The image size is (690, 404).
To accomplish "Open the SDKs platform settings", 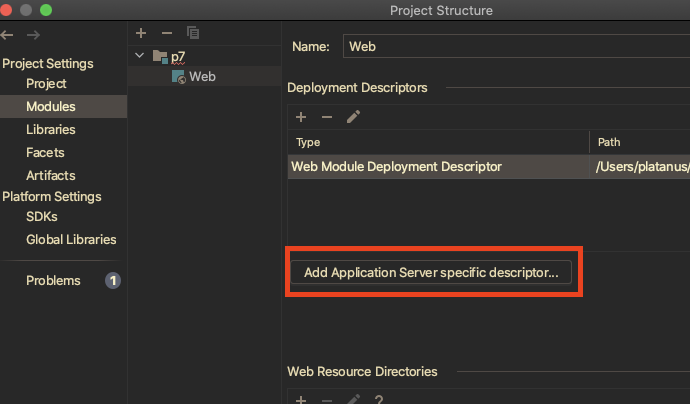I will point(42,217).
